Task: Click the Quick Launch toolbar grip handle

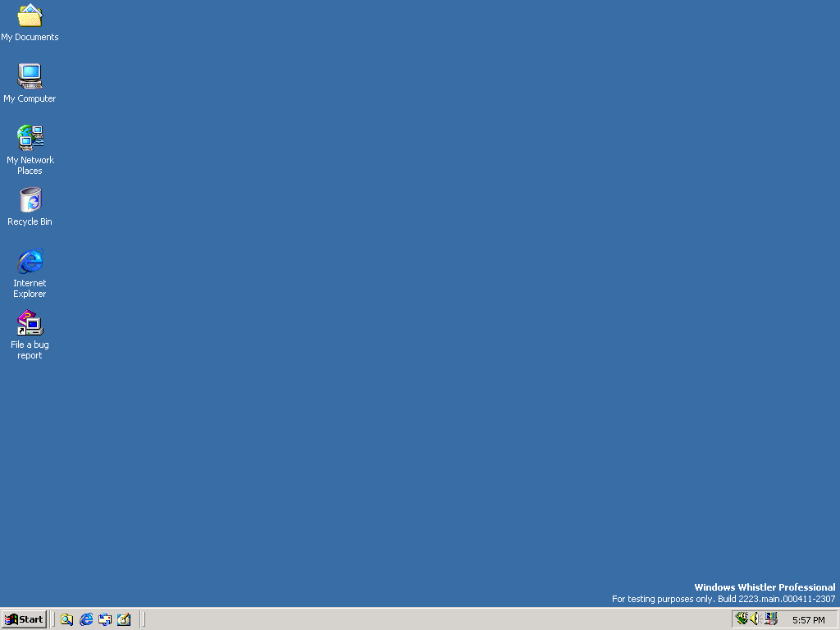Action: [54, 619]
